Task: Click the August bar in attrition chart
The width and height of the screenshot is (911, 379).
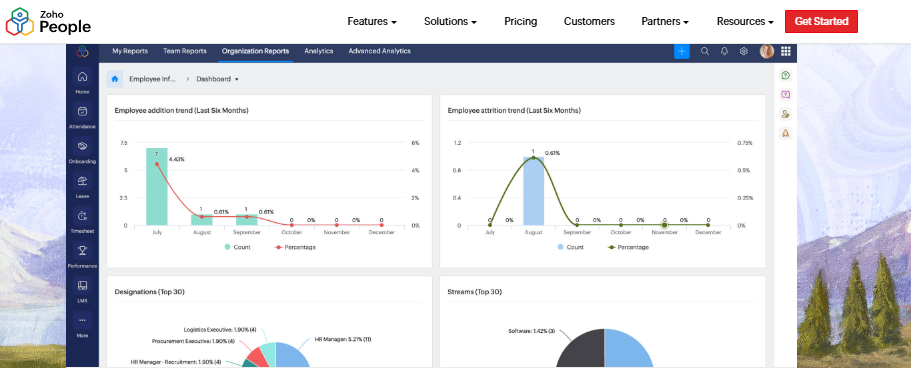Action: coord(533,191)
